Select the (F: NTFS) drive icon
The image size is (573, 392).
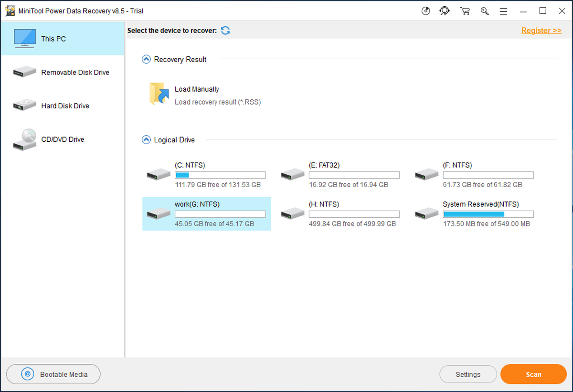coord(427,174)
